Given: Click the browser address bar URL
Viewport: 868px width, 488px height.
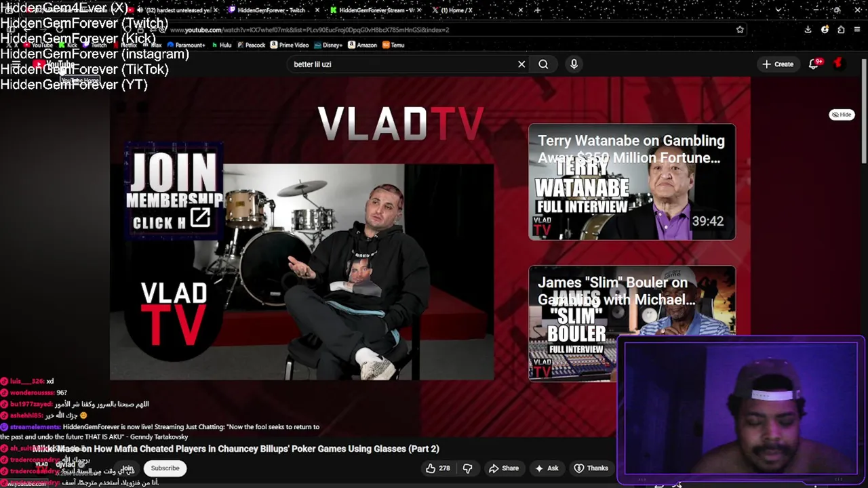Looking at the screenshot, I should point(309,30).
